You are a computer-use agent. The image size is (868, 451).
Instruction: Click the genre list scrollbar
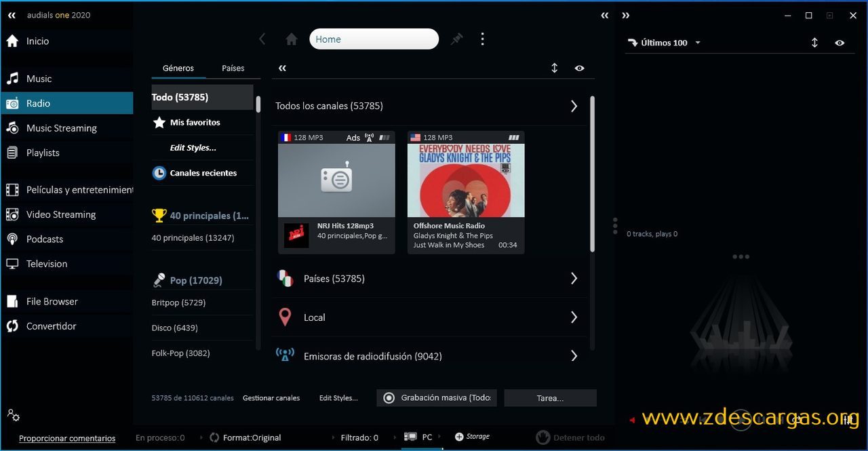258,104
